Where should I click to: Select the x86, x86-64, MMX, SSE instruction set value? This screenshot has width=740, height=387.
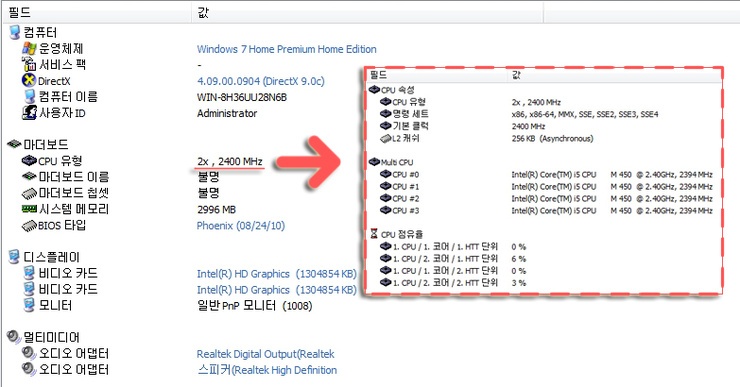(585, 114)
